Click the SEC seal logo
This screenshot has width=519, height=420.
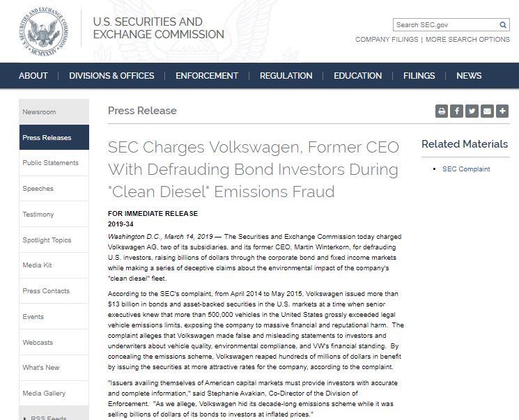[x=44, y=31]
